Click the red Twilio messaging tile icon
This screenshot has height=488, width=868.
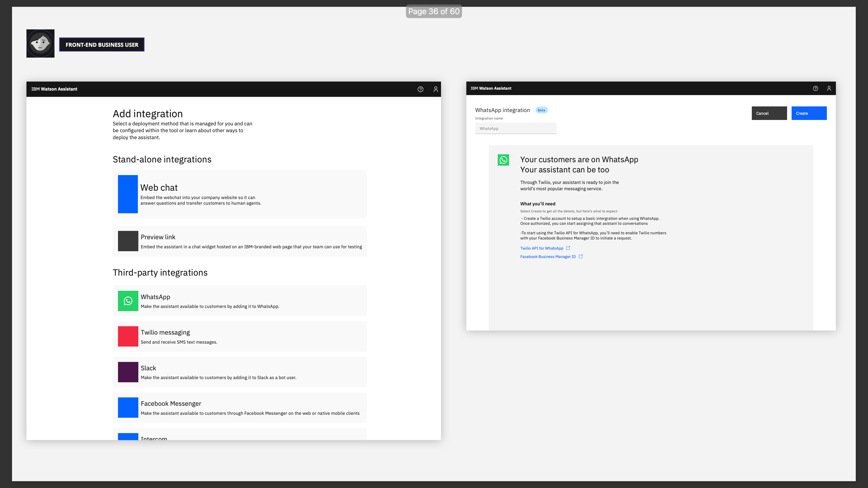point(128,336)
